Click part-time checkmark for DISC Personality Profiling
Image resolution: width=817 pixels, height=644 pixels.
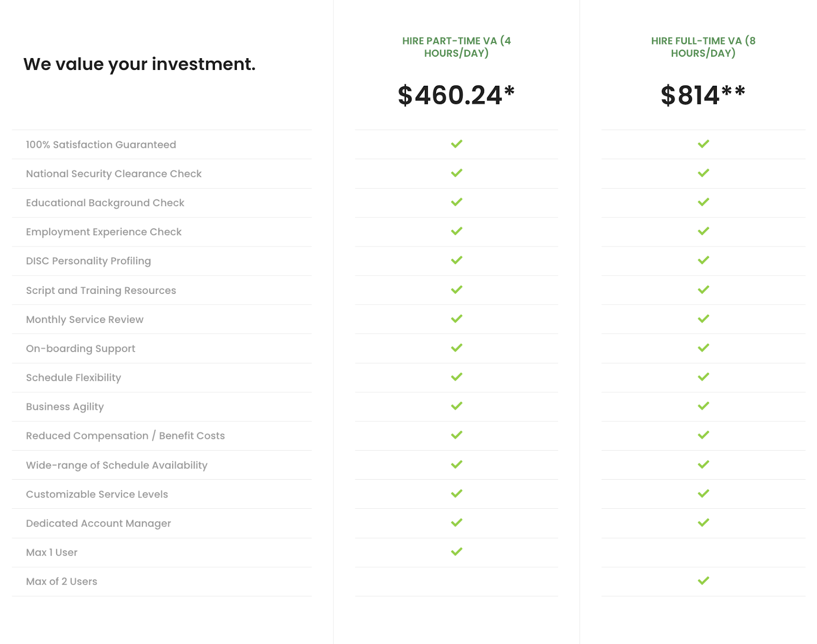click(x=456, y=260)
